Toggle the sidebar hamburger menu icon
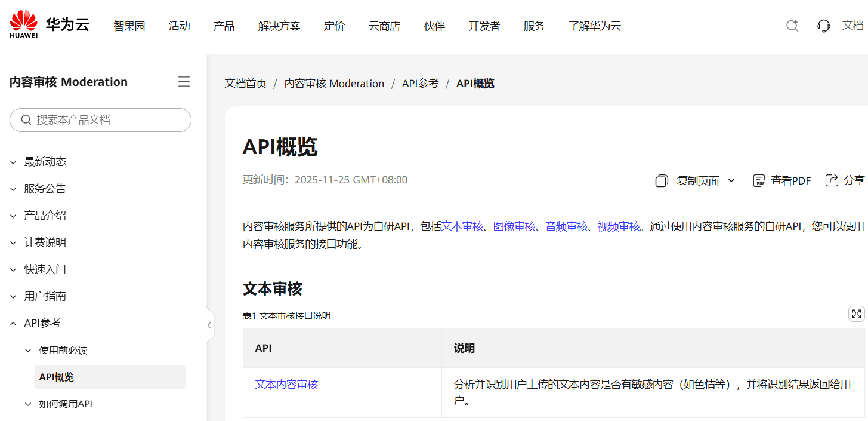 (184, 82)
